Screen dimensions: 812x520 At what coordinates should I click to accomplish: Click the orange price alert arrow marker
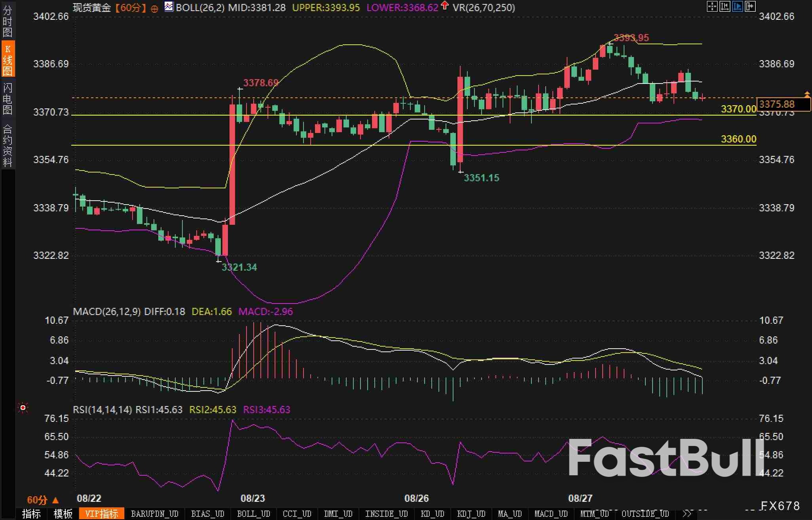click(x=807, y=94)
